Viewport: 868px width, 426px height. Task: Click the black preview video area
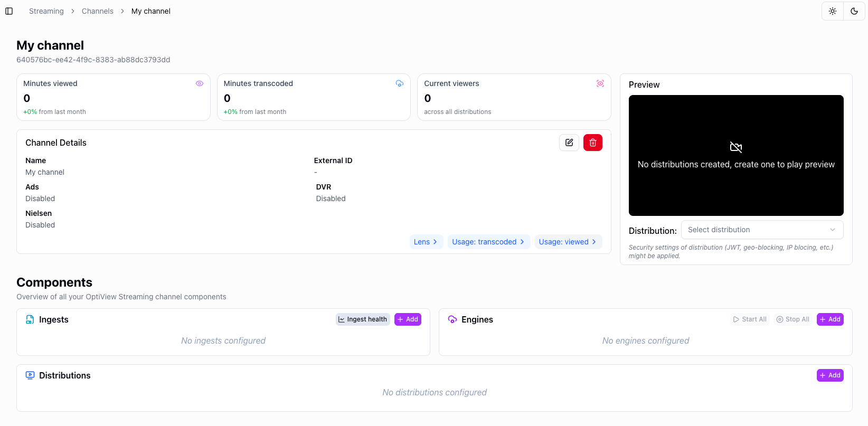pos(735,127)
